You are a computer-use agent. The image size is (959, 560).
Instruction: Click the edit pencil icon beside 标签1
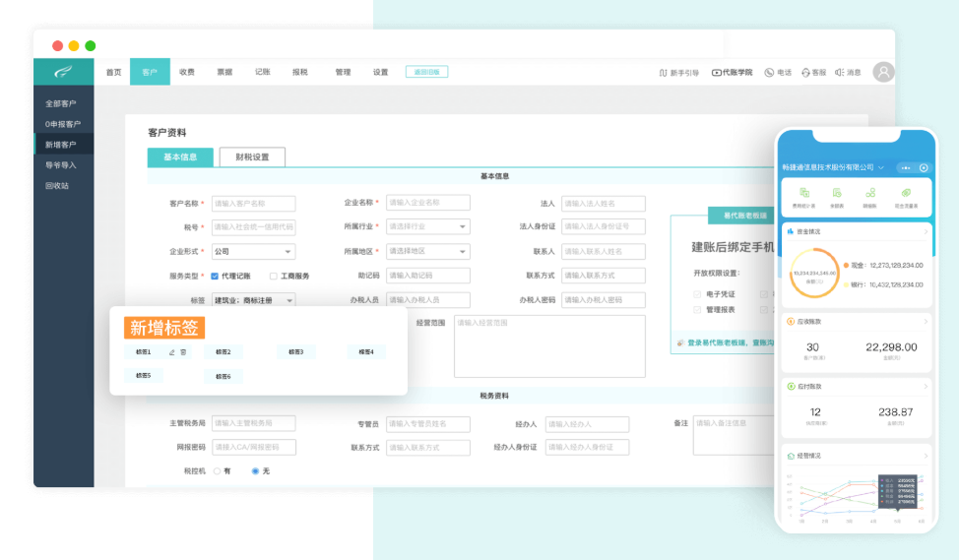tap(172, 351)
